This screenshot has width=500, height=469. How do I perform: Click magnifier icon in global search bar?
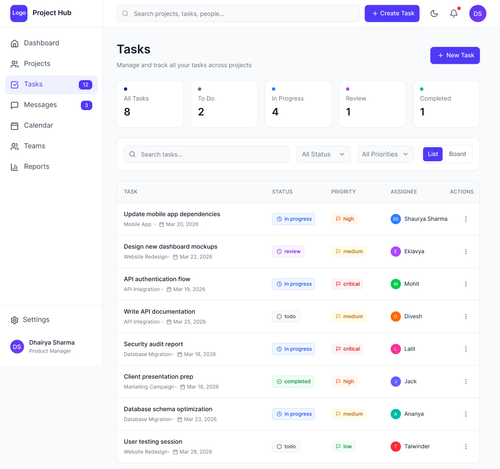(x=125, y=14)
